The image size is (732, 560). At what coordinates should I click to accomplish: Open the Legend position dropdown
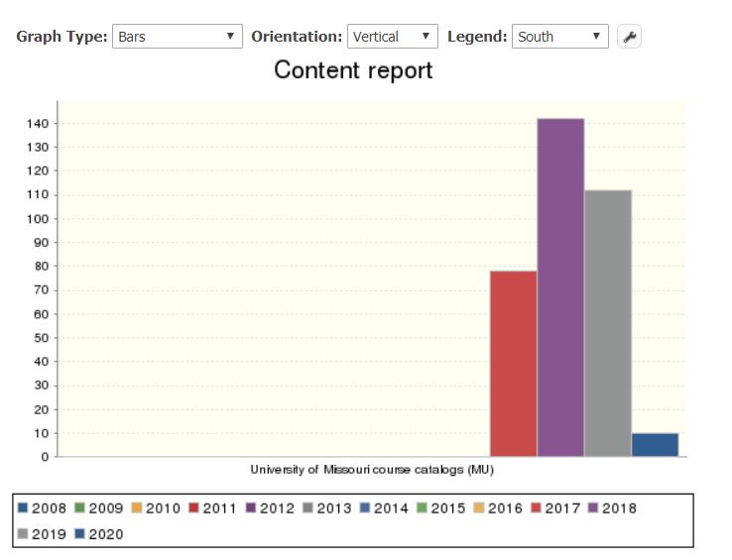click(x=559, y=37)
